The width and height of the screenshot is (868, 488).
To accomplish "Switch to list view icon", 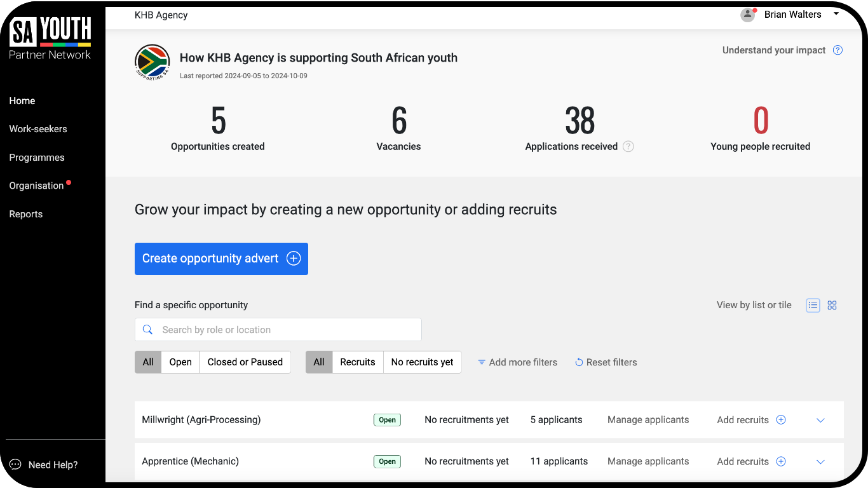I will coord(813,305).
